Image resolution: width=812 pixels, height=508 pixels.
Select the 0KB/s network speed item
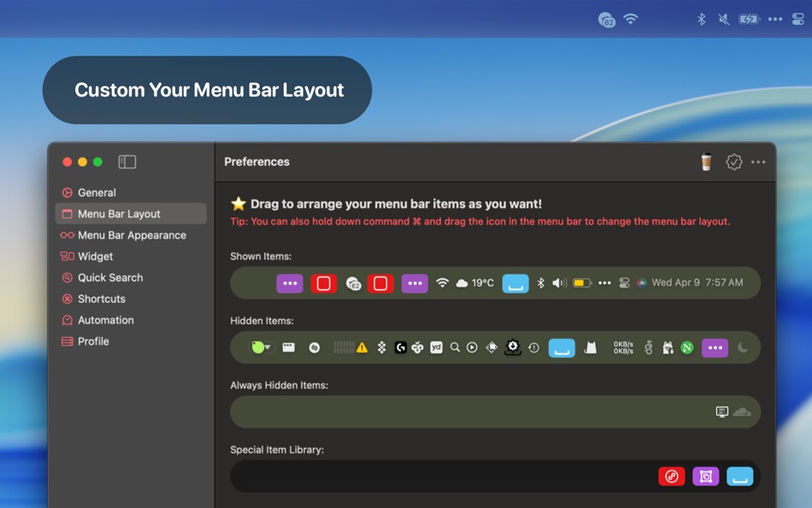tap(623, 347)
